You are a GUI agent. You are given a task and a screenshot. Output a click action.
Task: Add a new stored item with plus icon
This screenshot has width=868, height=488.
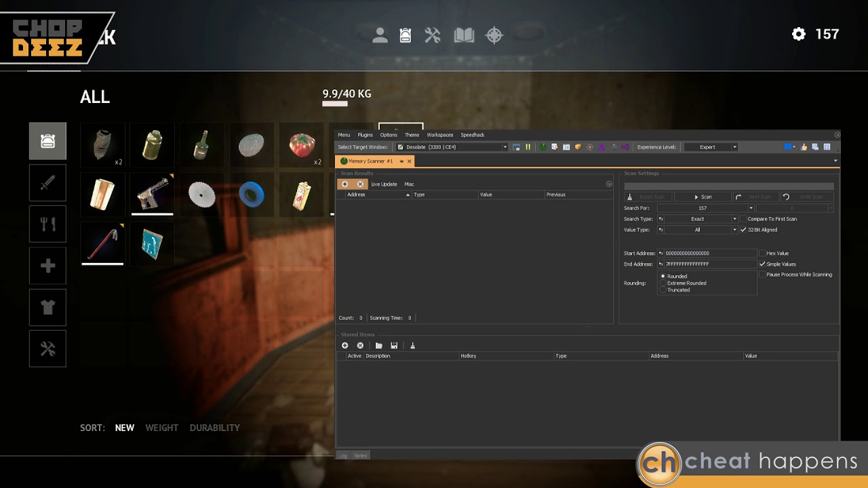tap(344, 346)
